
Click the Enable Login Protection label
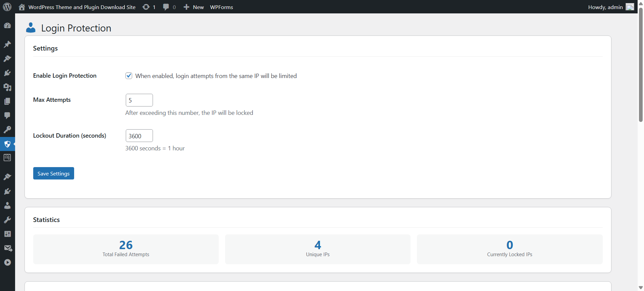point(65,76)
